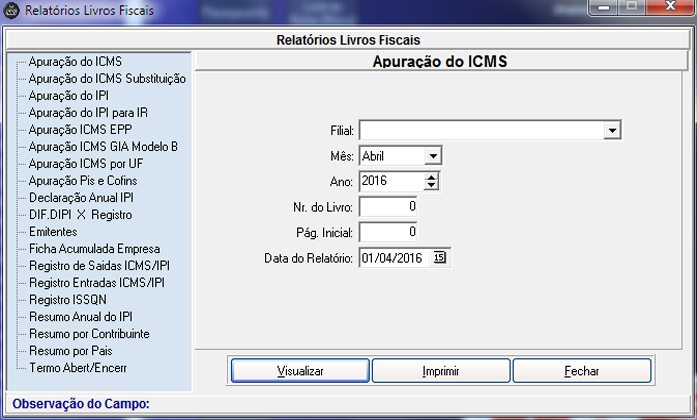Select Apuração do IPI report
The width and height of the screenshot is (697, 420).
(69, 96)
